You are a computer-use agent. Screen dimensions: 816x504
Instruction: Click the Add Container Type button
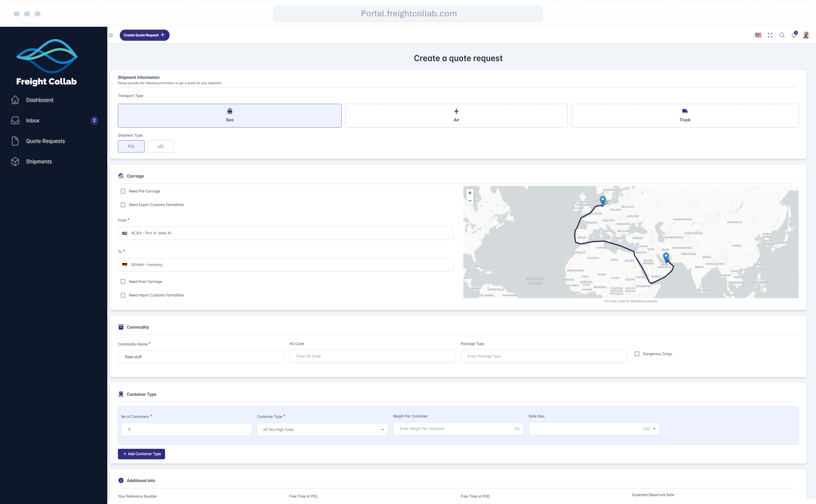141,454
